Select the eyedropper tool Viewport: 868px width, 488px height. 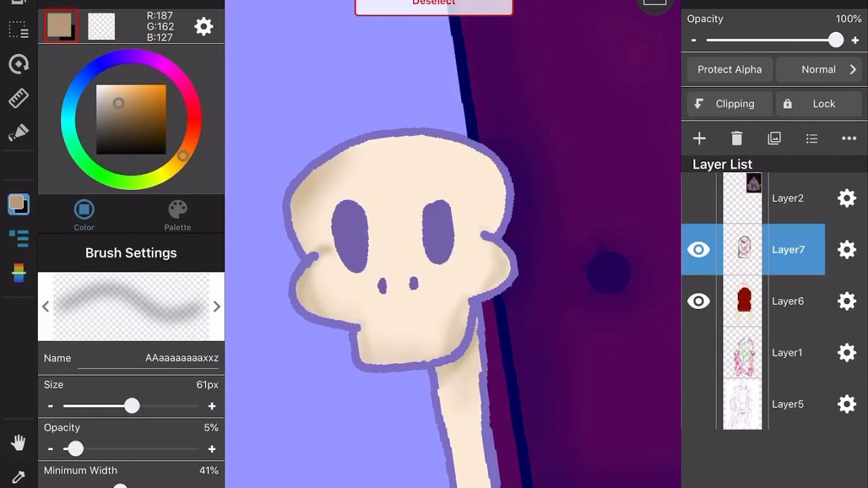tap(18, 478)
